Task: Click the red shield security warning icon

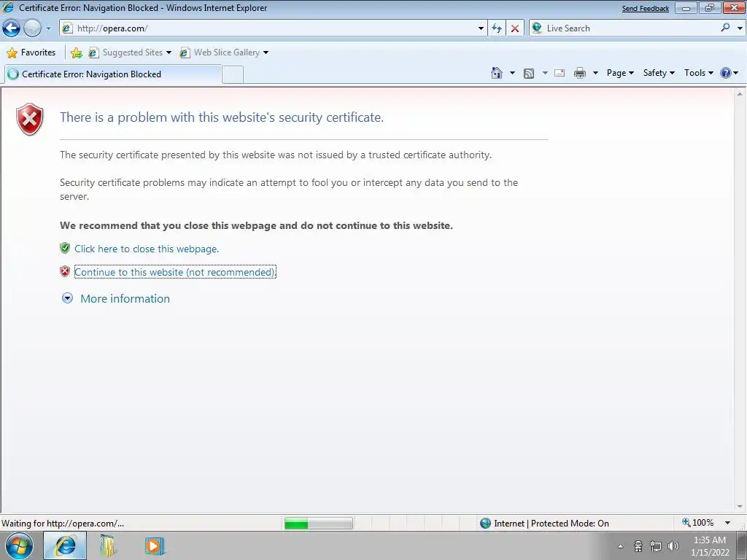Action: (29, 119)
